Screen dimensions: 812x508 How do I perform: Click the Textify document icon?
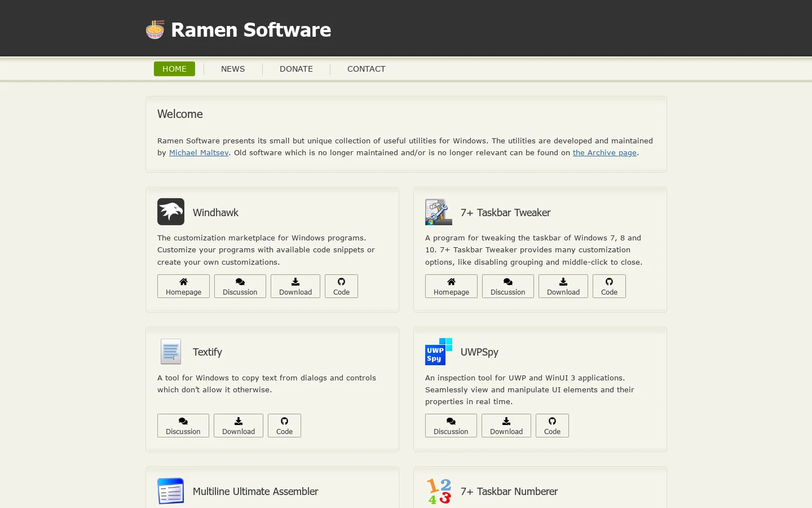pyautogui.click(x=171, y=352)
